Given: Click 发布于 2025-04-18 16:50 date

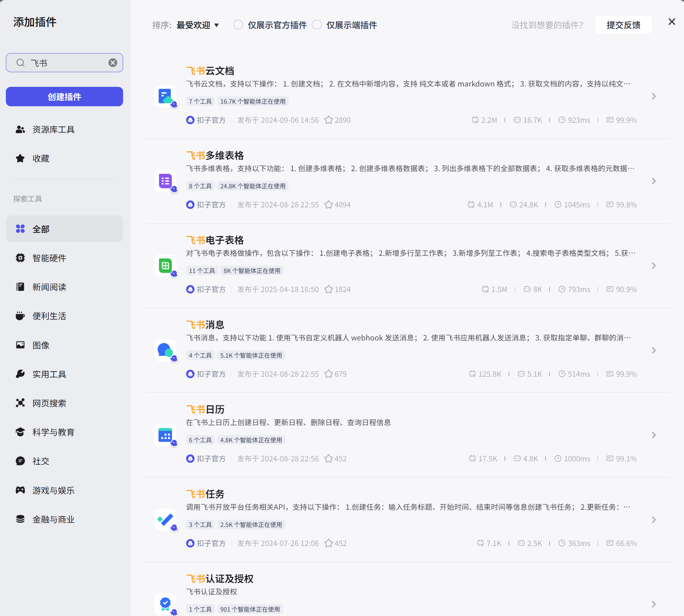Looking at the screenshot, I should tap(278, 289).
